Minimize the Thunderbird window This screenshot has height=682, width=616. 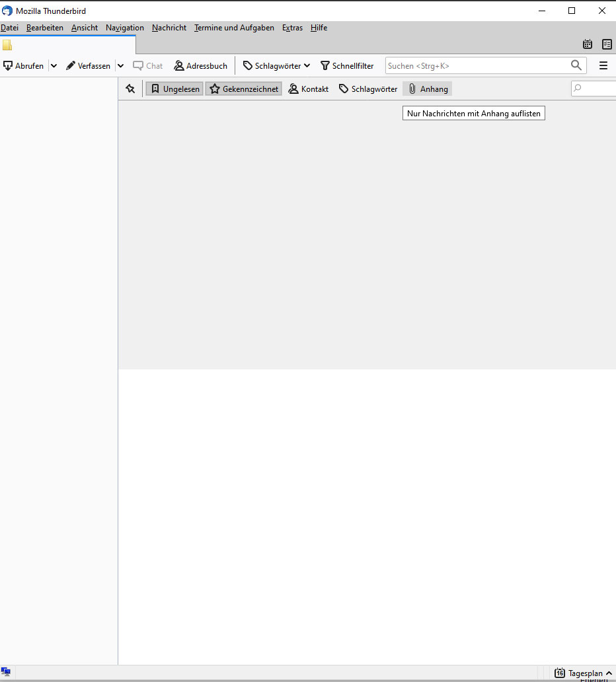(x=542, y=11)
